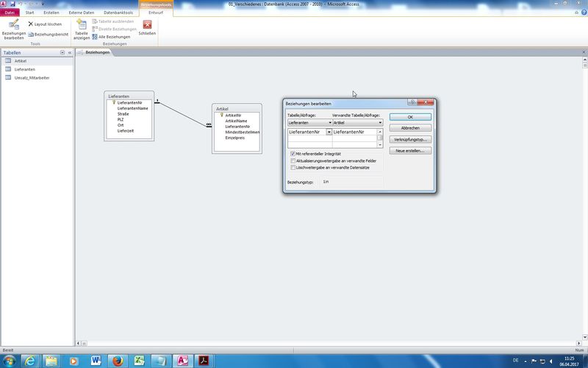Click the Mindestbestellmenge field in the Artikel box
This screenshot has width=588, height=368.
pyautogui.click(x=243, y=132)
